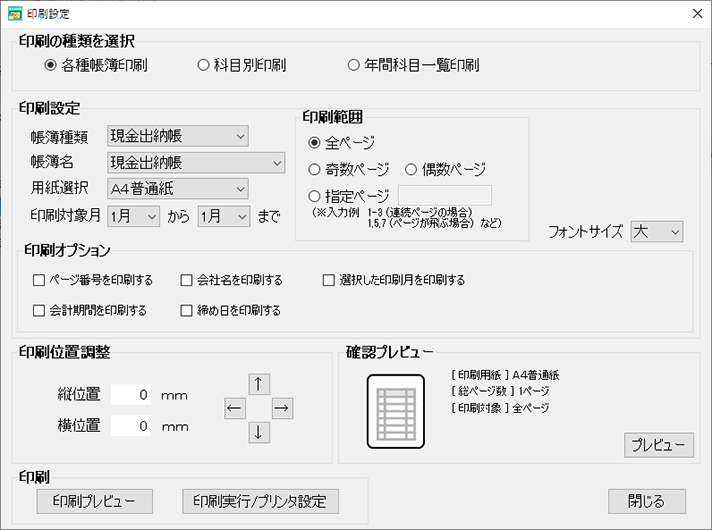Click the 縦位置 mm input field

pyautogui.click(x=131, y=395)
